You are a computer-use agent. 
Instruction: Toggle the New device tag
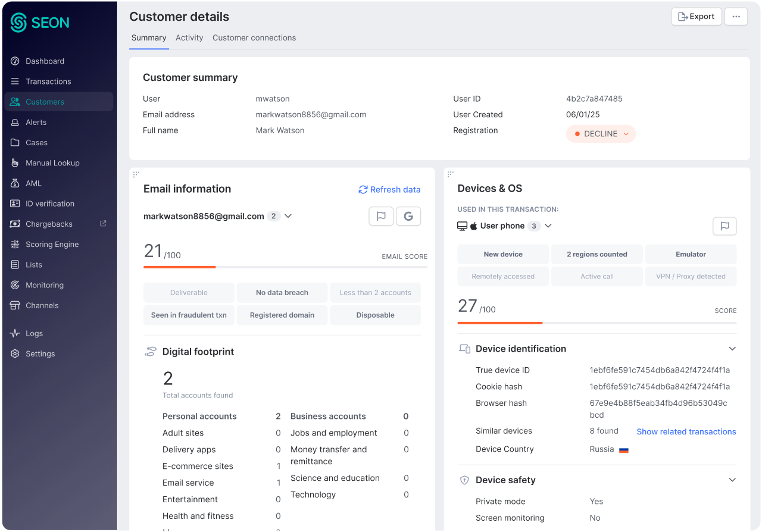[x=503, y=254]
